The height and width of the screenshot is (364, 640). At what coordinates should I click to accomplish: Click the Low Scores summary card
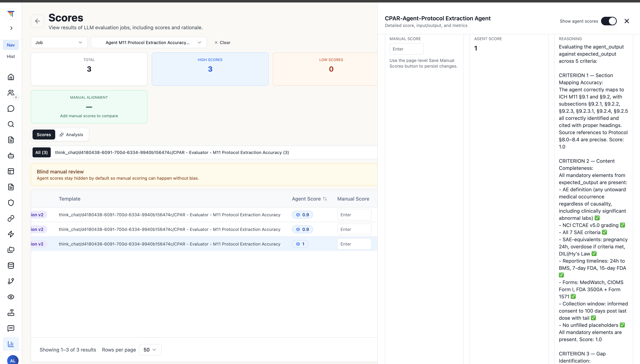point(325,69)
